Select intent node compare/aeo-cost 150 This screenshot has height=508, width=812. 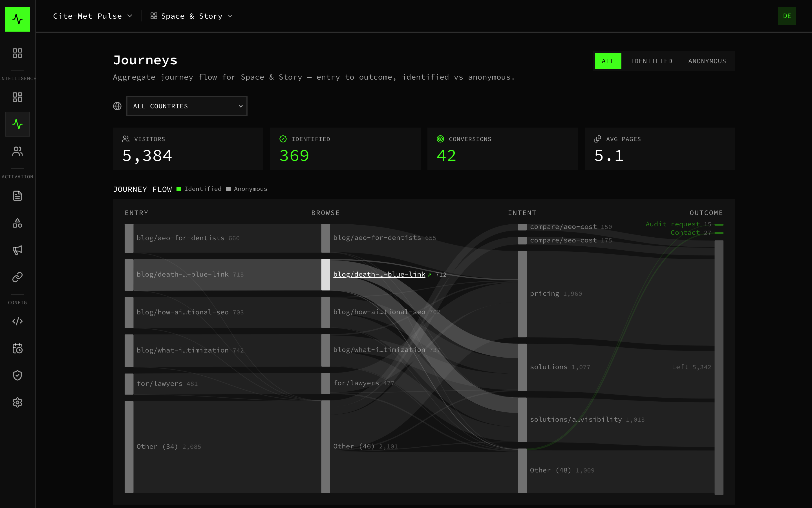pyautogui.click(x=522, y=227)
